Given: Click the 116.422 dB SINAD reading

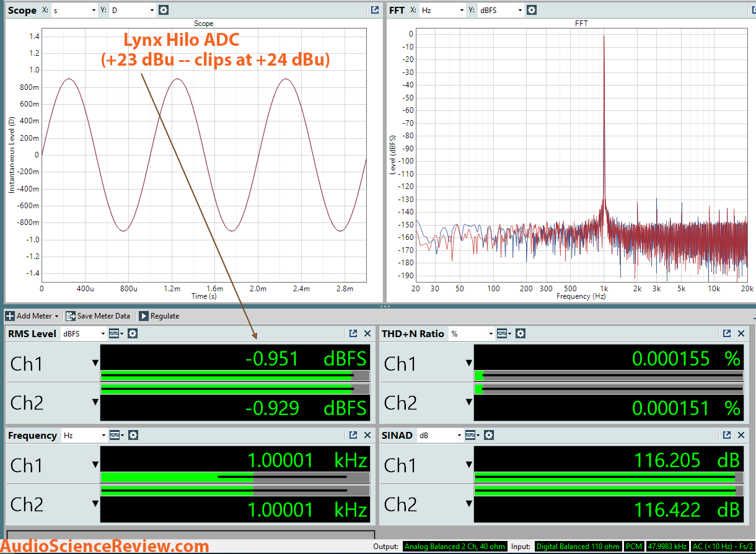Looking at the screenshot, I should click(x=687, y=509).
